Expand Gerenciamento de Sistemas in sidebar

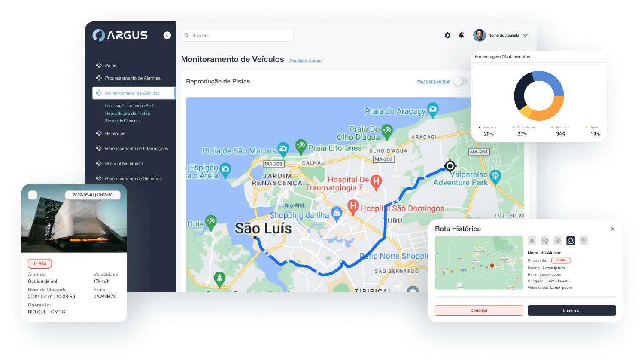(x=133, y=178)
